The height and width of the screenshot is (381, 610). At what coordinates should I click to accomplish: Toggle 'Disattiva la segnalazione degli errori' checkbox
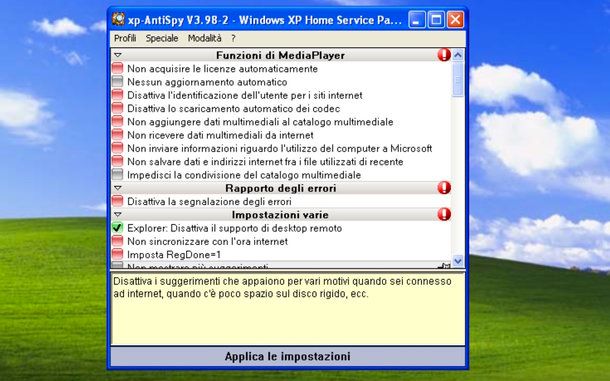click(117, 201)
